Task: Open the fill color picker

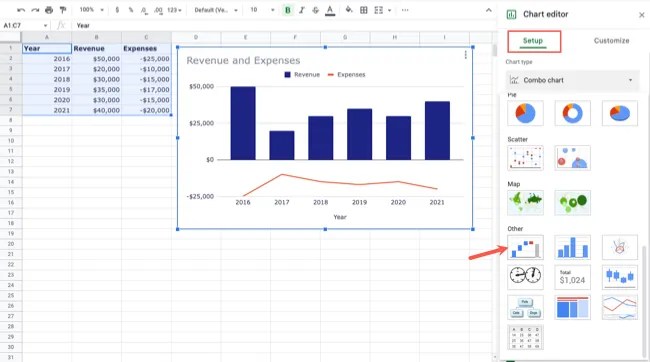Action: click(349, 10)
